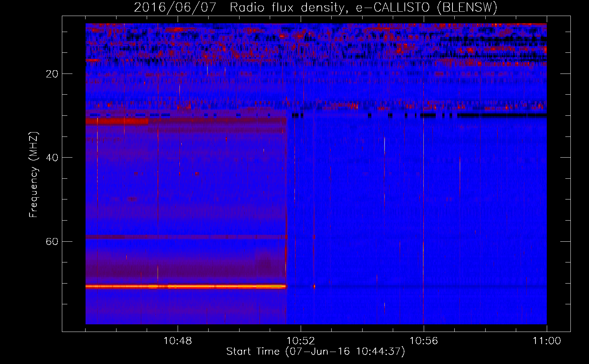
Task: Click the 60 MHz frequency tick label
Action: [x=52, y=241]
